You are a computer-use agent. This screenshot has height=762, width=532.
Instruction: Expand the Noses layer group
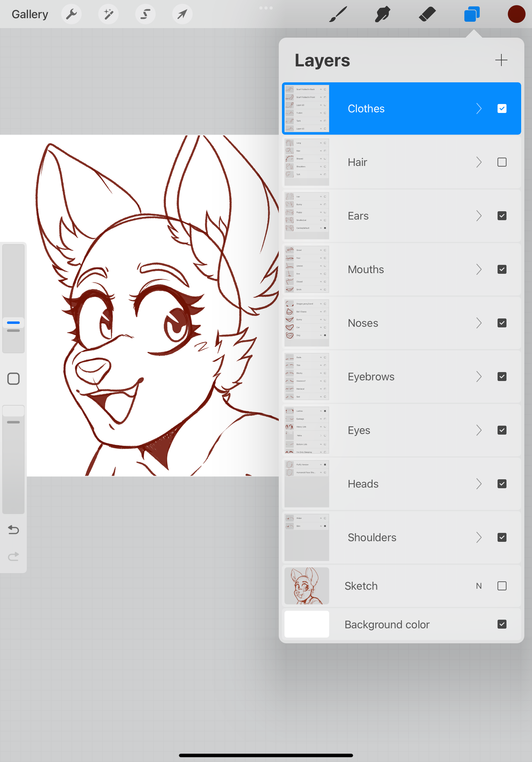click(x=479, y=323)
